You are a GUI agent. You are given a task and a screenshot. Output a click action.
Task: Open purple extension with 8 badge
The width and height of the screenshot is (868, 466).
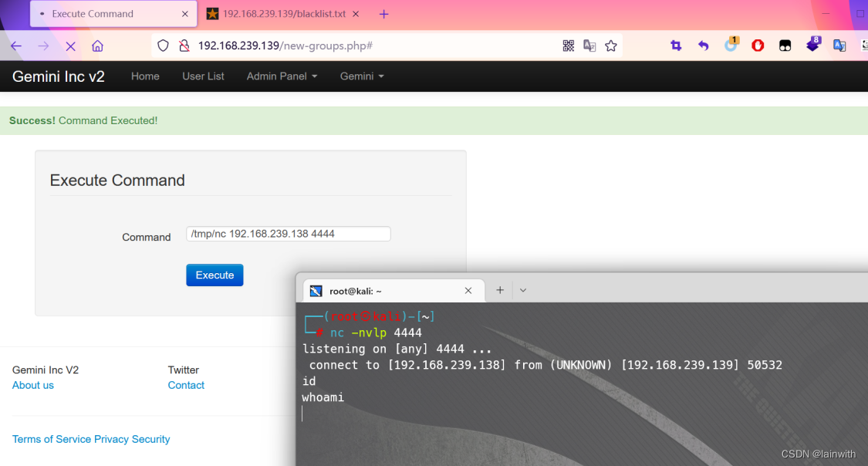(x=812, y=44)
